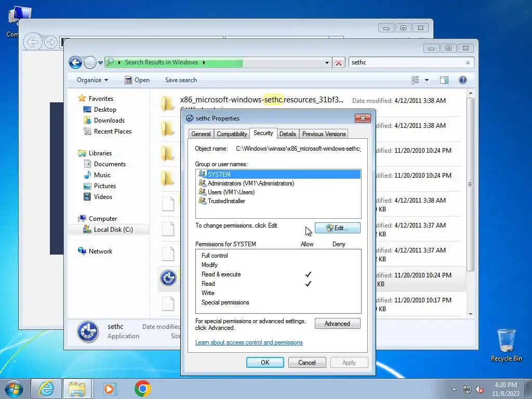Open the access control help link

click(x=249, y=342)
